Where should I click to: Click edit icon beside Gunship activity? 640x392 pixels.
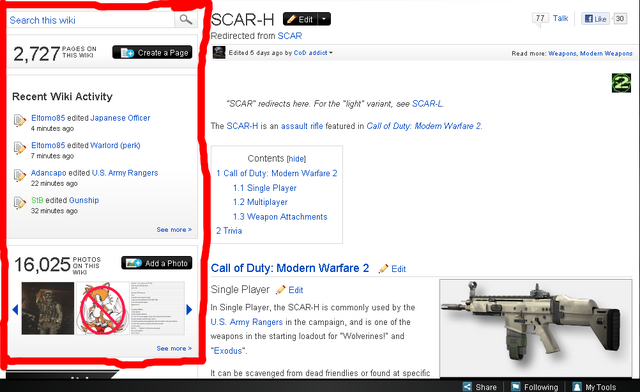20,203
